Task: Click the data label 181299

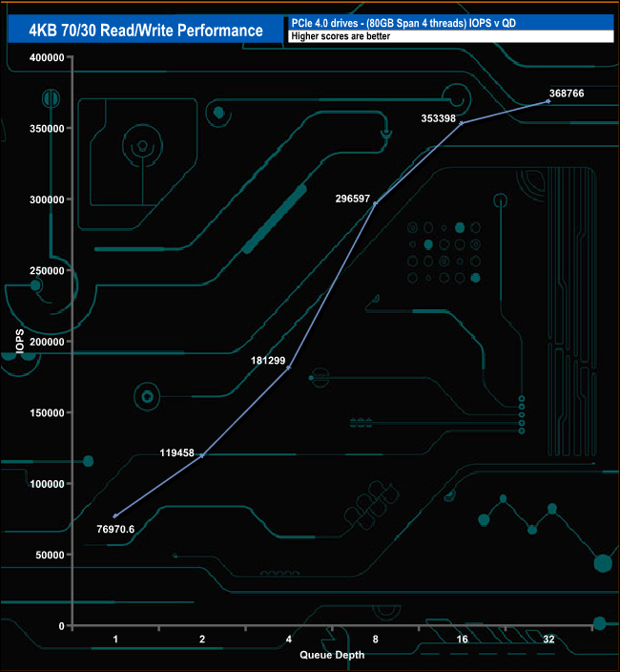Action: coord(268,361)
